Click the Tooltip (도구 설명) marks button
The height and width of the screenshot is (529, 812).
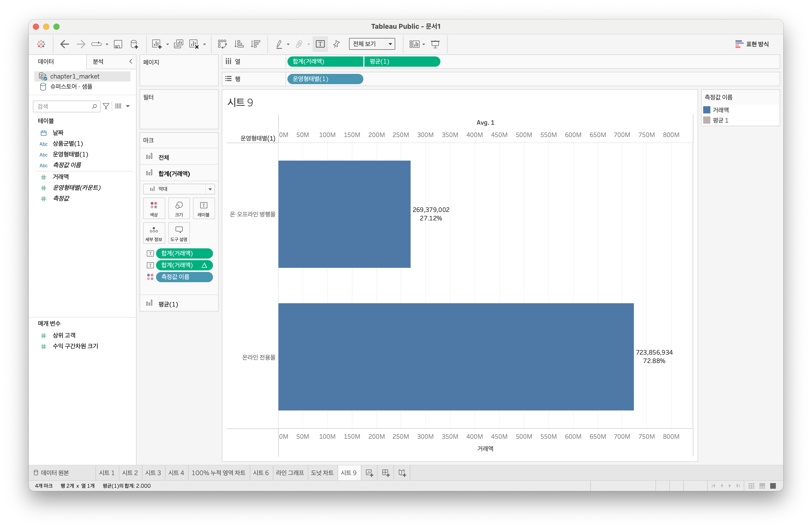pos(179,233)
